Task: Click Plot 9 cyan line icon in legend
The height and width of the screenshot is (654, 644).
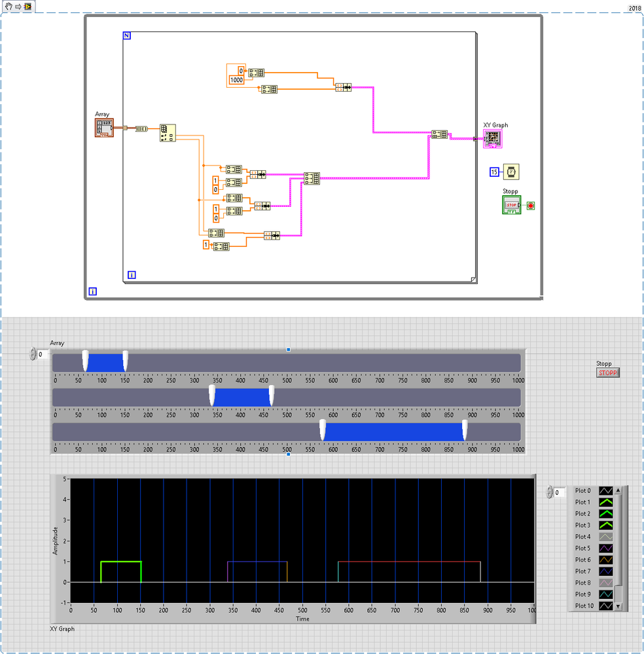Action: click(x=605, y=594)
